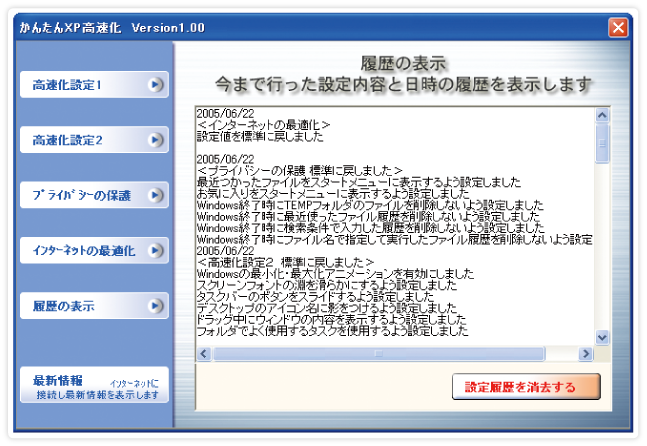The height and width of the screenshot is (446, 647).
Task: Click the horizontal scroll right arrow
Action: click(x=586, y=354)
